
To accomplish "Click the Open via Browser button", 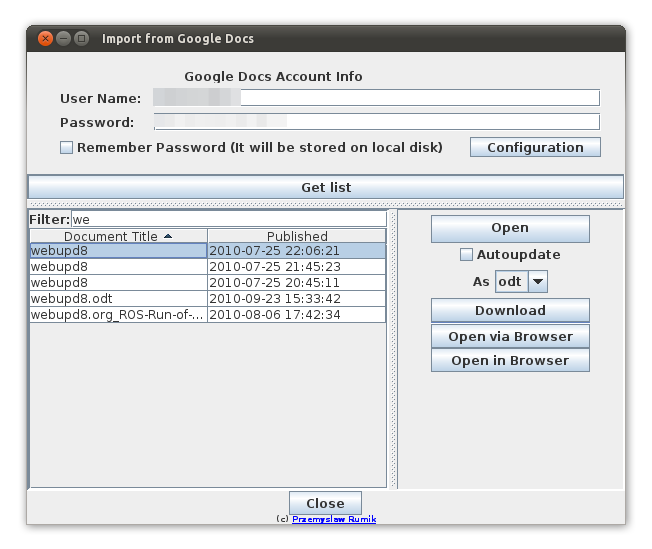I will click(510, 336).
